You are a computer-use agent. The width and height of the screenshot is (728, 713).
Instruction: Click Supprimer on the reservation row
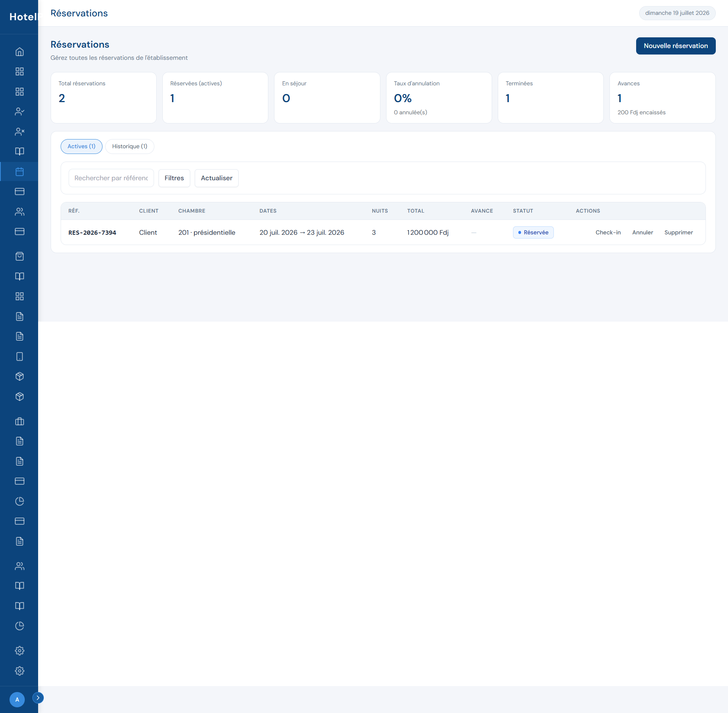[x=678, y=232]
